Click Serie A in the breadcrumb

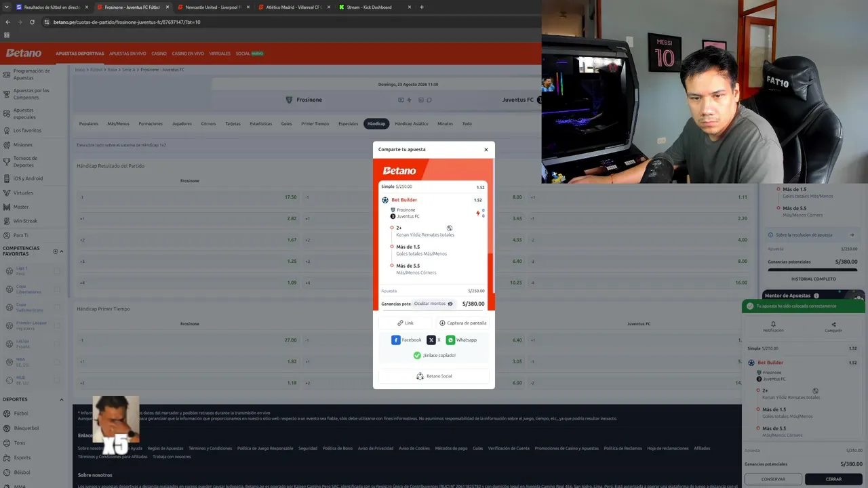[x=128, y=70]
